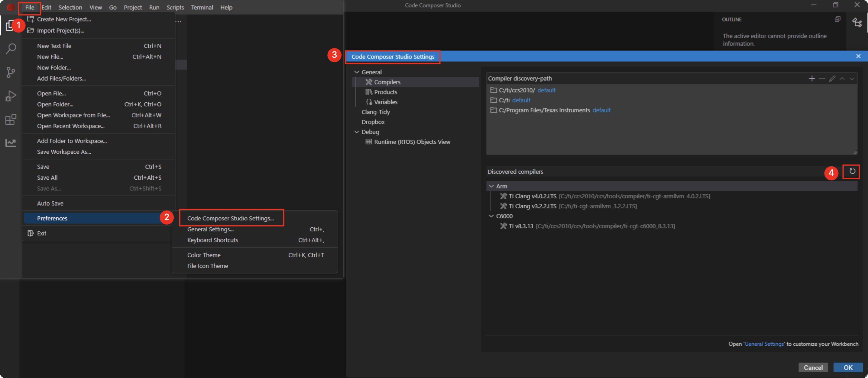Select the Variables settings page
This screenshot has width=868, height=378.
pos(415,102)
